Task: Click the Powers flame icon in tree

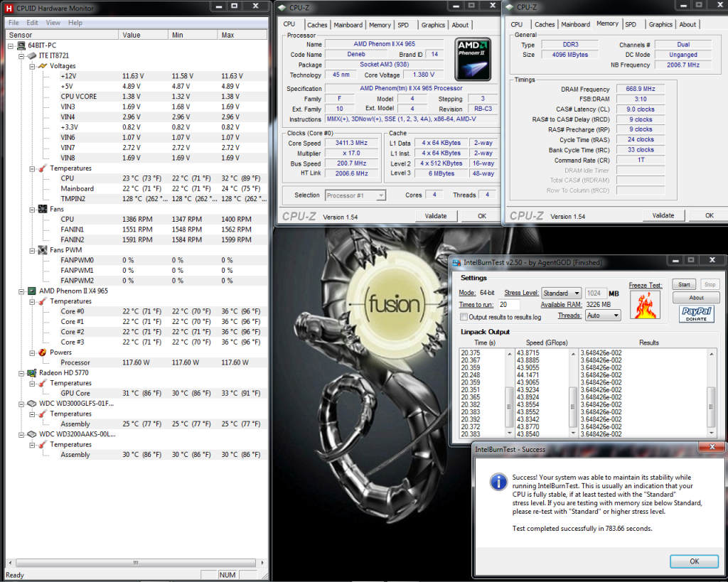Action: coord(43,352)
